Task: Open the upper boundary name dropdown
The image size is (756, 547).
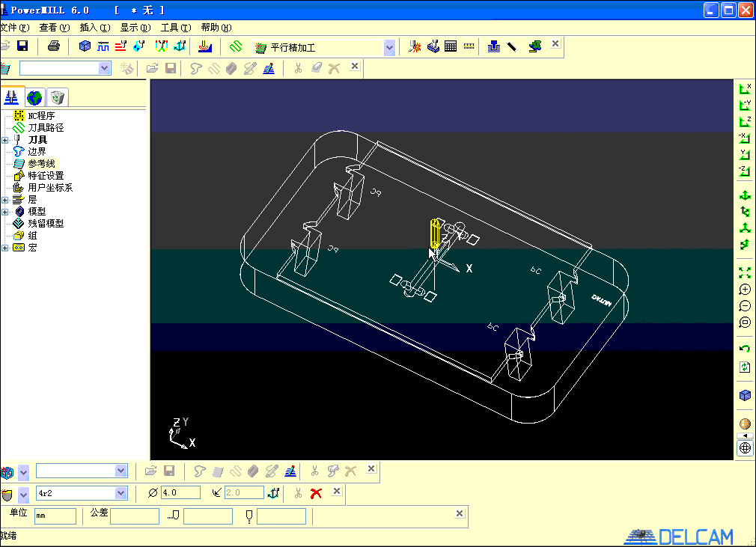Action: tap(104, 68)
